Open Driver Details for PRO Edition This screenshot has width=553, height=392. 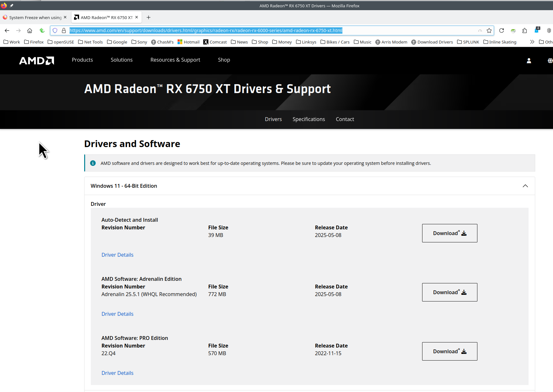point(118,373)
